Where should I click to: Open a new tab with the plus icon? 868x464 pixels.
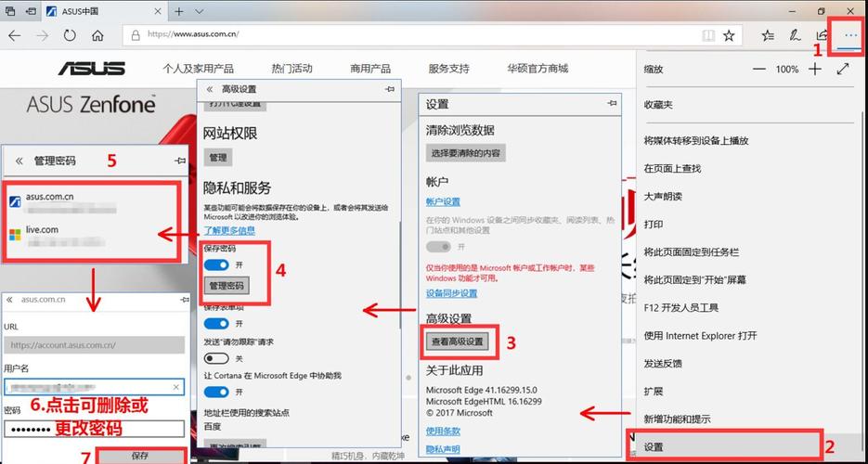coord(179,11)
